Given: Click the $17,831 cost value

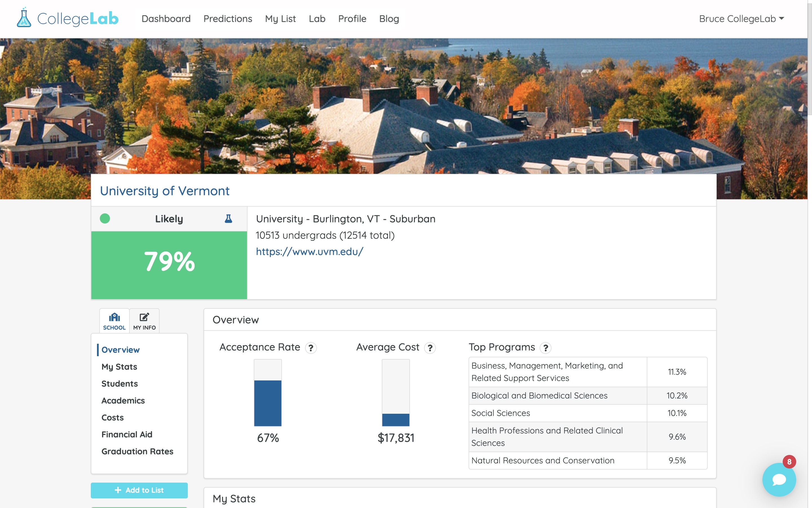Looking at the screenshot, I should 396,438.
